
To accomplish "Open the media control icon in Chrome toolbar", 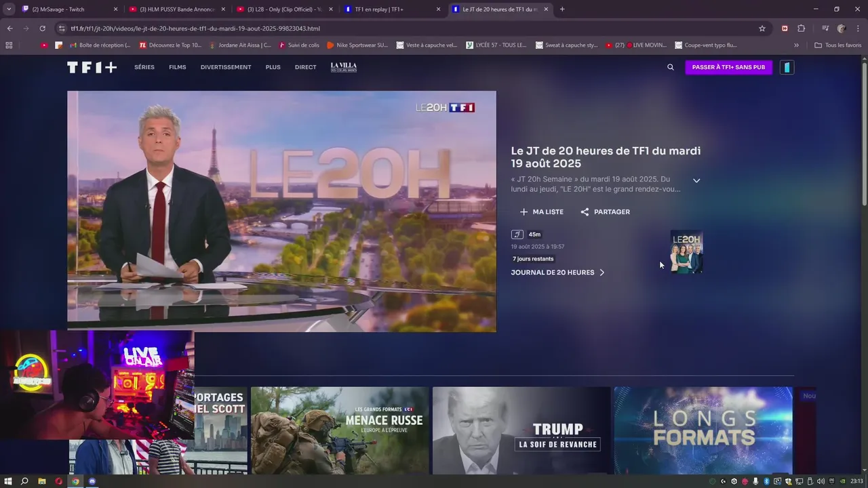I will pos(825,28).
